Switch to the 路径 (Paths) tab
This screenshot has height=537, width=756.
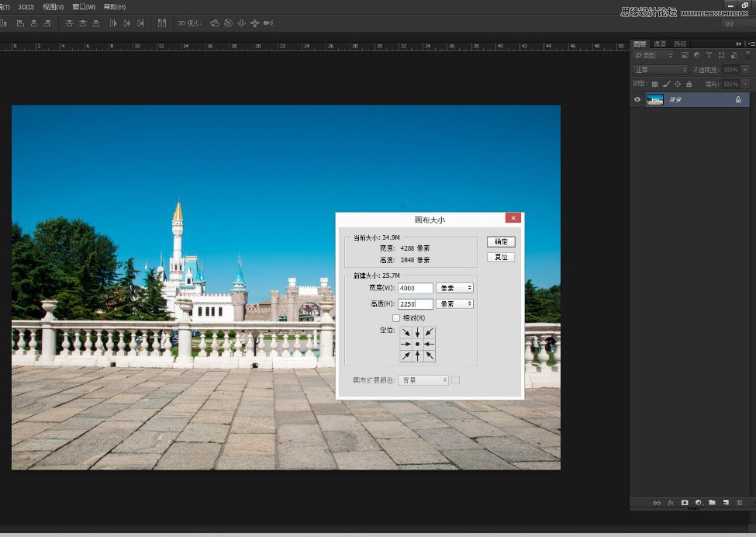(x=680, y=43)
